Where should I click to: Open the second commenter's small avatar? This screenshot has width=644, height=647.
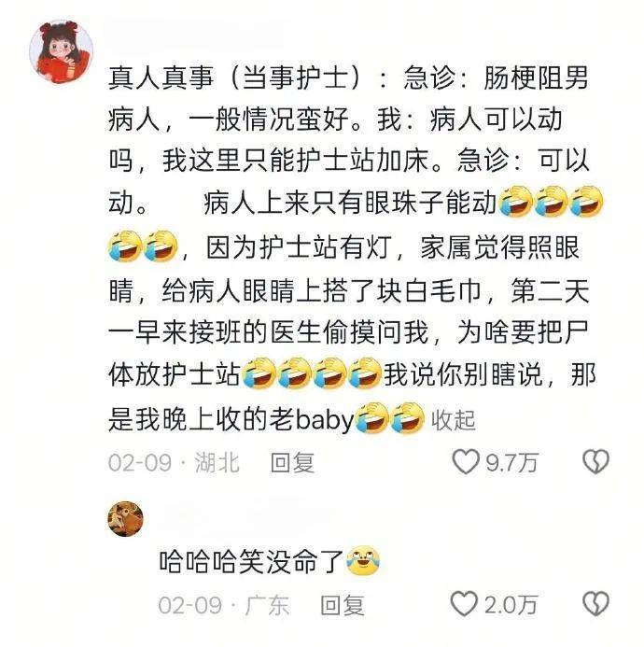point(125,519)
